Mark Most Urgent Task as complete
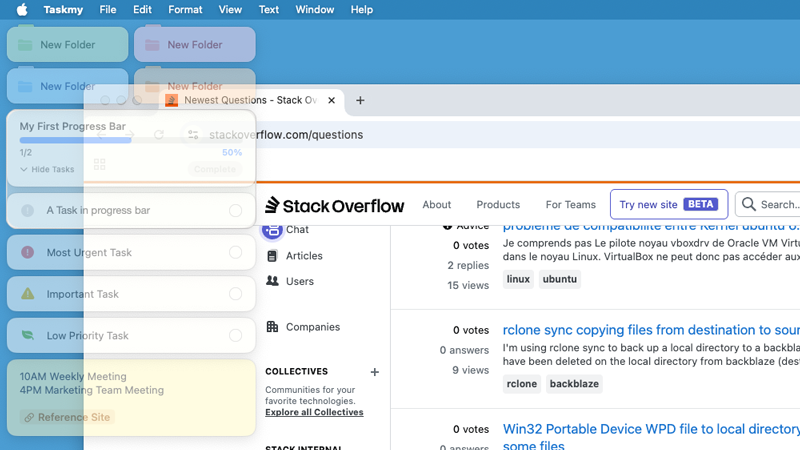The image size is (800, 450). (x=235, y=252)
